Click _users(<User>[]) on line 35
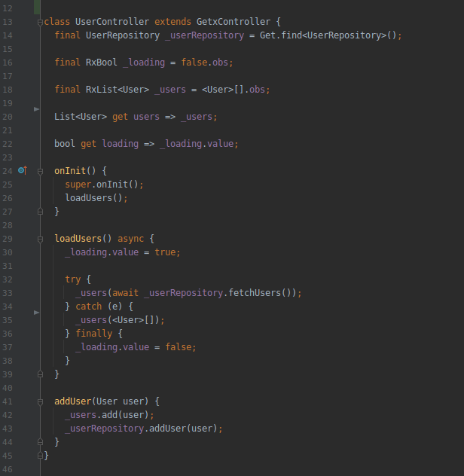This screenshot has height=476, width=464. click(x=118, y=320)
